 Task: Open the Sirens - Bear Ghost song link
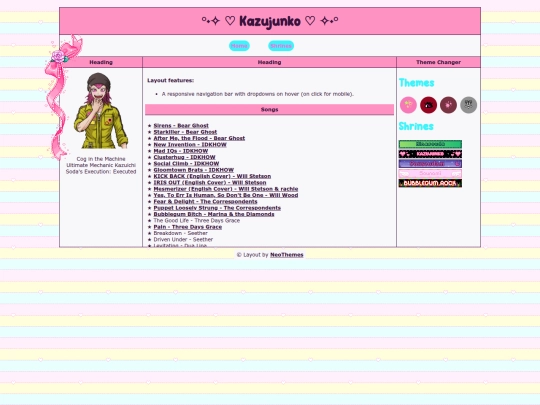pyautogui.click(x=181, y=126)
